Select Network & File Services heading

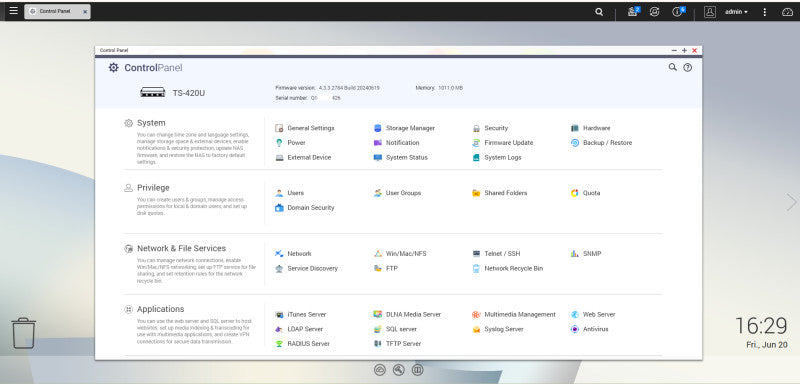click(x=181, y=248)
